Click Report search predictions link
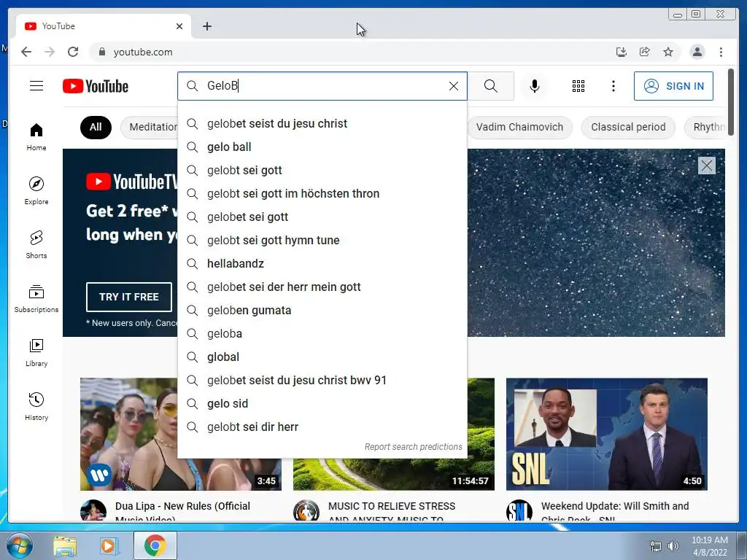Screen dimensions: 747x560 tap(413, 447)
